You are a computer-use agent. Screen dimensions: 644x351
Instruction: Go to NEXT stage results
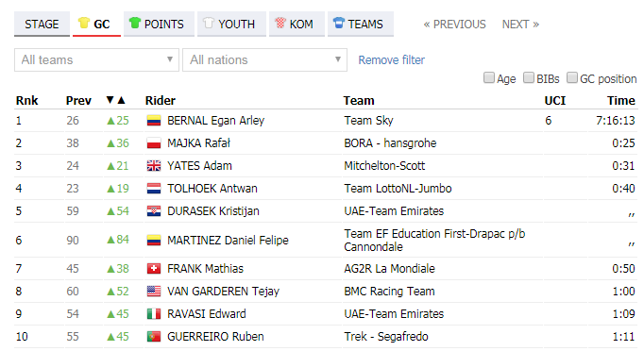[520, 25]
